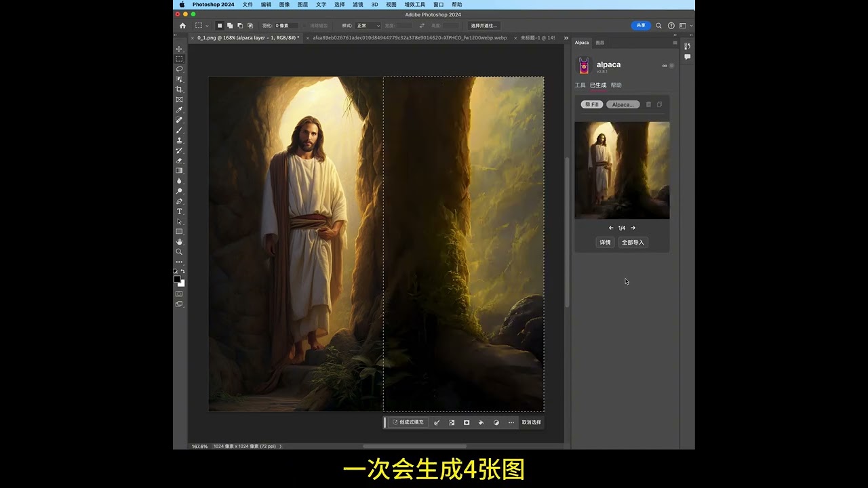Choose Intersect with Selection mode
Viewport: 868px width, 488px height.
[250, 26]
